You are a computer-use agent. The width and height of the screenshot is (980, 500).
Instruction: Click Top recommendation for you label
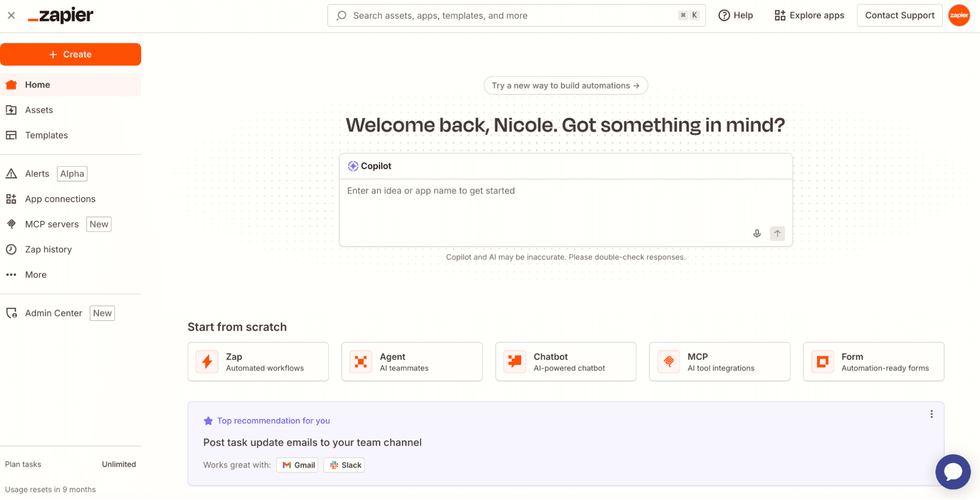tap(273, 421)
